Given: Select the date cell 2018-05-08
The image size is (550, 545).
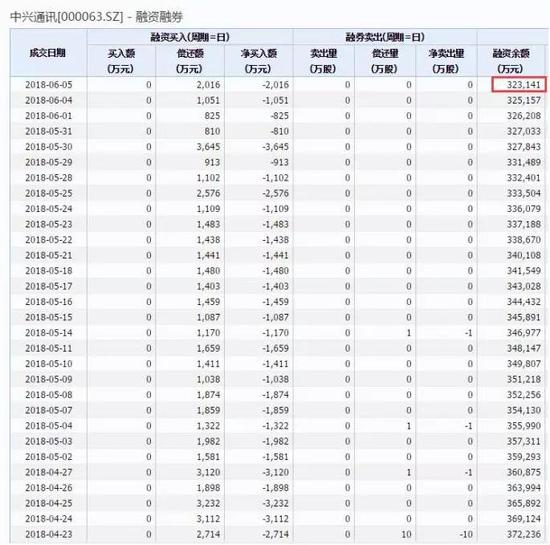Looking at the screenshot, I should (x=48, y=395).
